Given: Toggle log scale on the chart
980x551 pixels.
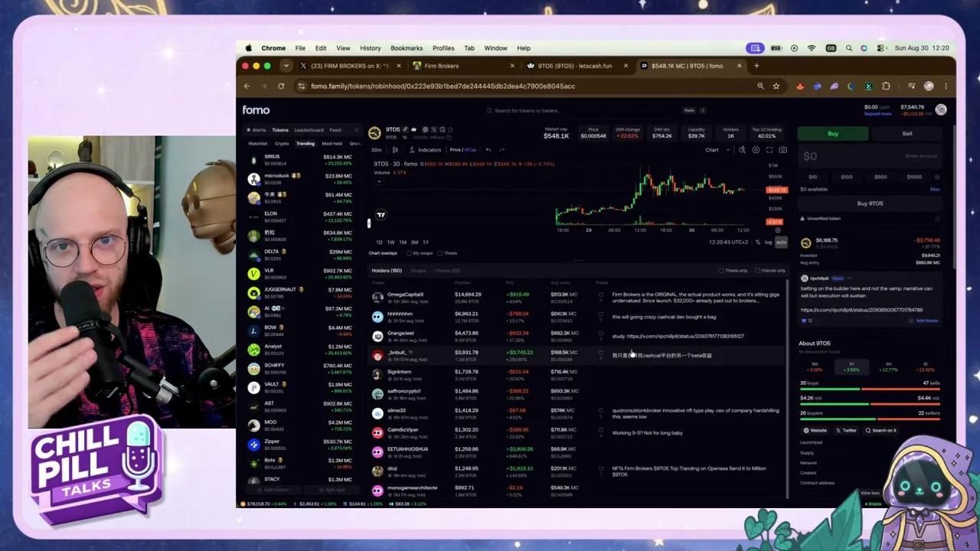Looking at the screenshot, I should (x=768, y=243).
